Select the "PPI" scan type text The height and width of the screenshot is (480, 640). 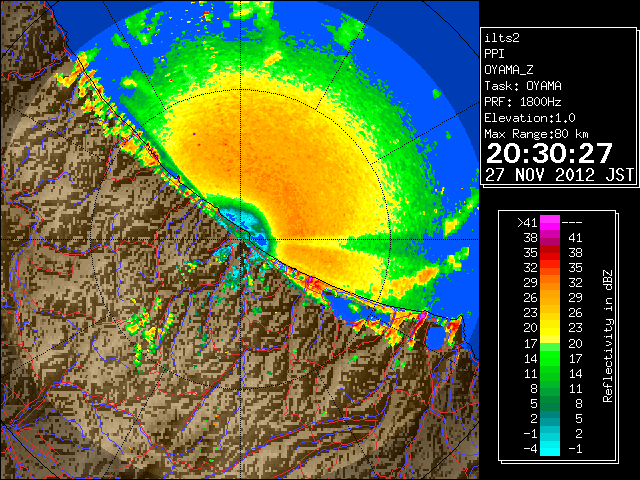pos(494,54)
